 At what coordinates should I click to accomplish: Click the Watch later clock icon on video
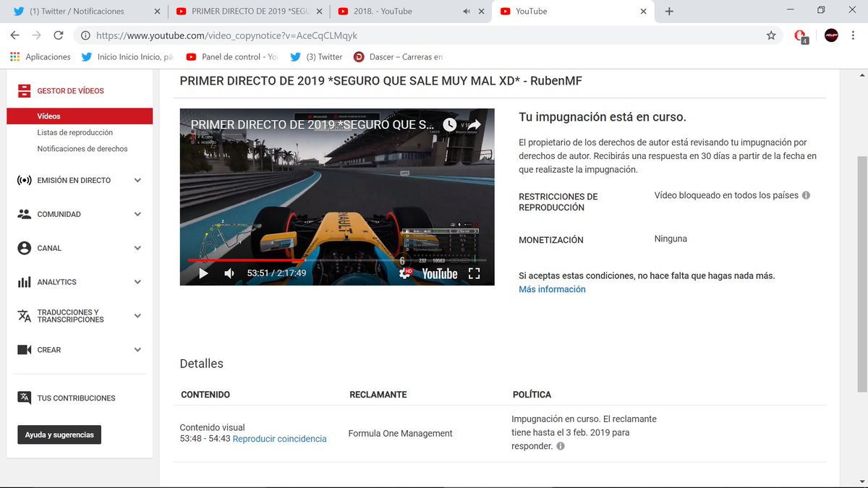(450, 125)
